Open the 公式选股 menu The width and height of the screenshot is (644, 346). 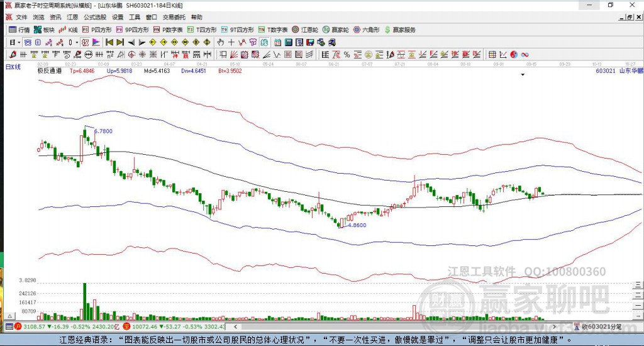(95, 17)
